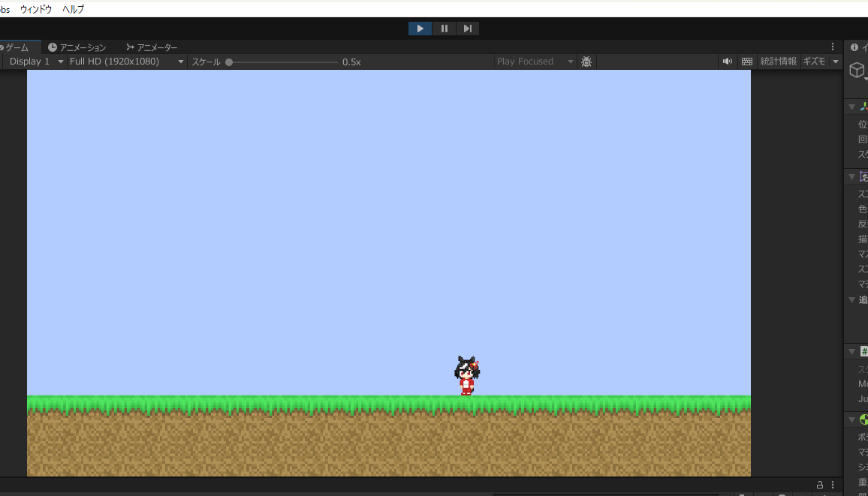Pause the running game

pos(444,29)
